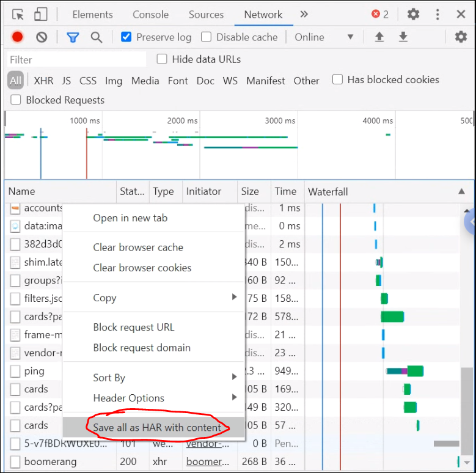Image resolution: width=476 pixels, height=473 pixels.
Task: Open the Online throttling dropdown
Action: [x=324, y=37]
